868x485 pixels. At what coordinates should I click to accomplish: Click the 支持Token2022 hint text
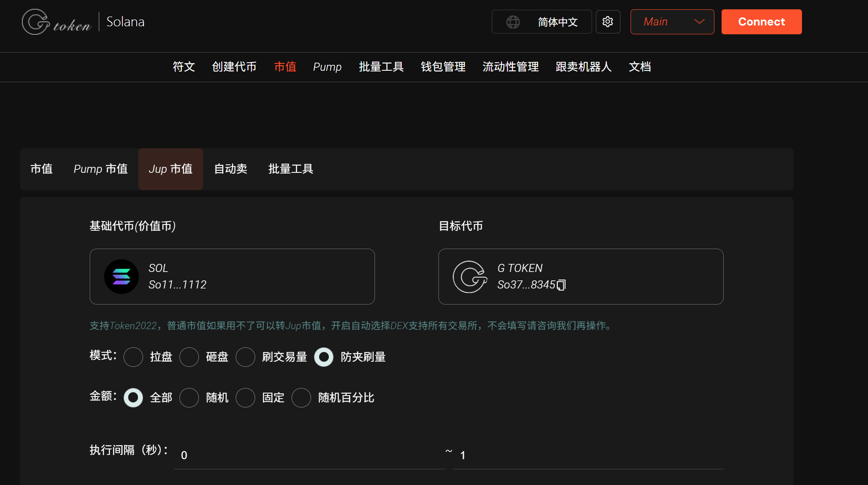(351, 326)
